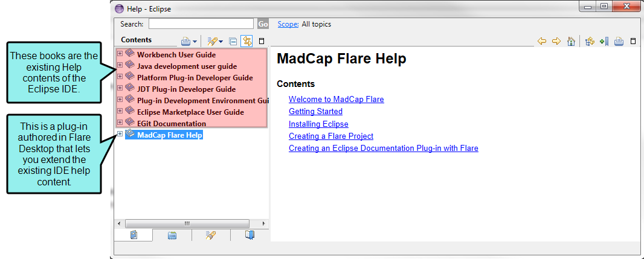
Task: Open Welcome to MadCap Flare link
Action: click(336, 100)
